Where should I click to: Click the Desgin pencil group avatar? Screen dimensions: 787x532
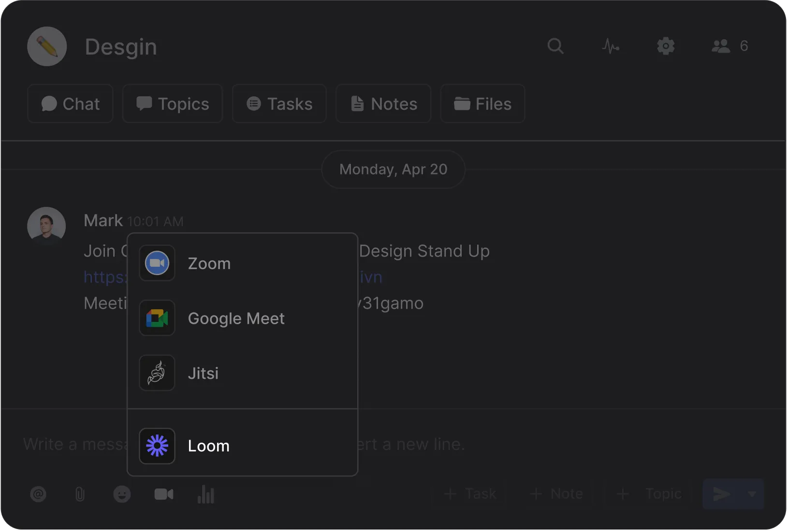click(47, 46)
